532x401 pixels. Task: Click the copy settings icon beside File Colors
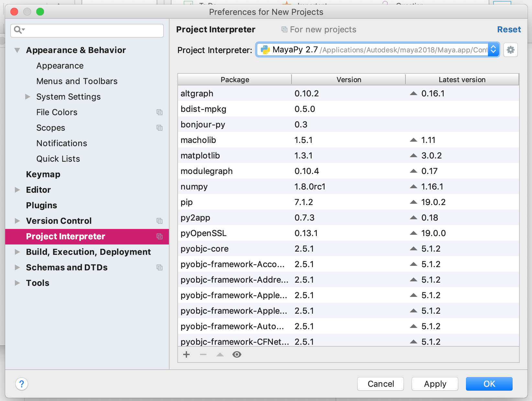click(x=159, y=112)
